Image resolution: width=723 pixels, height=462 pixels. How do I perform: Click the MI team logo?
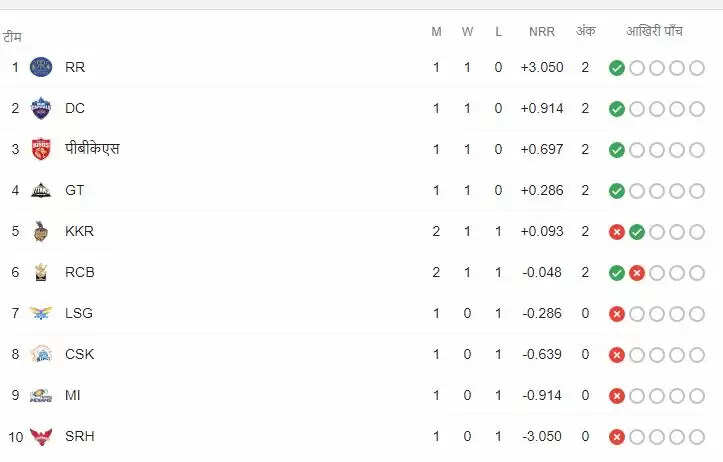41,395
